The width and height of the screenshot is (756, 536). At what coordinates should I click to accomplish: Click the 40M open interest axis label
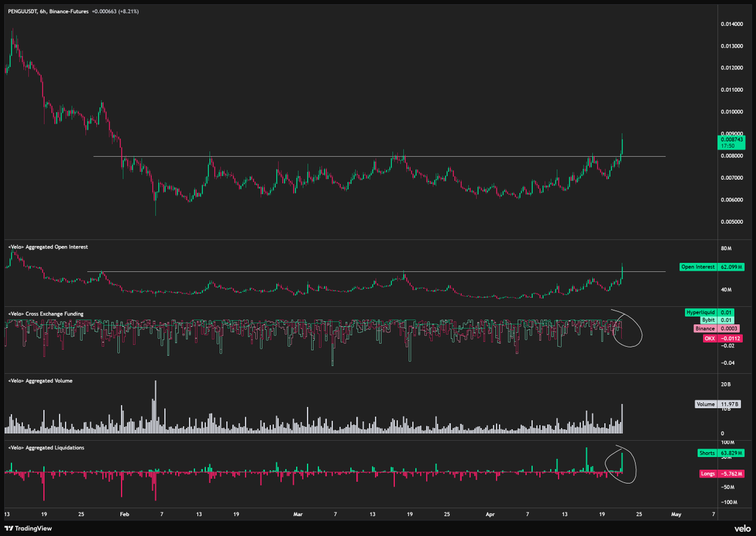pos(726,289)
